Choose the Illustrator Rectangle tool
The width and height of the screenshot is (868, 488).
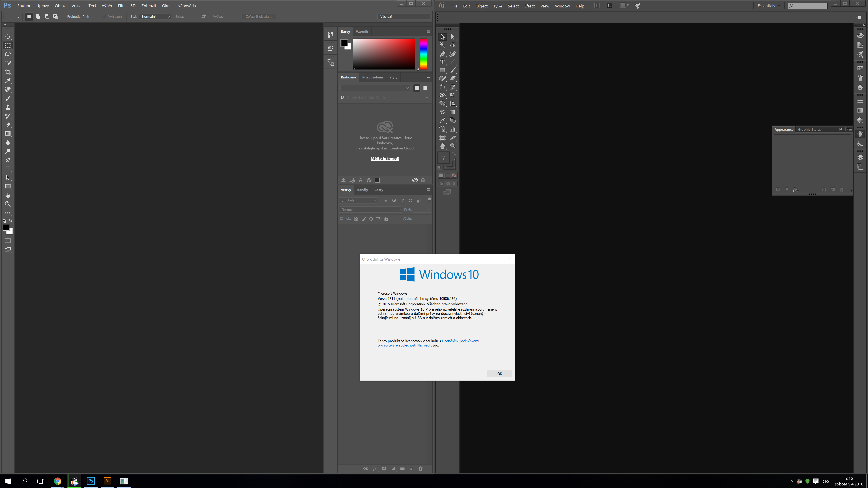click(442, 70)
